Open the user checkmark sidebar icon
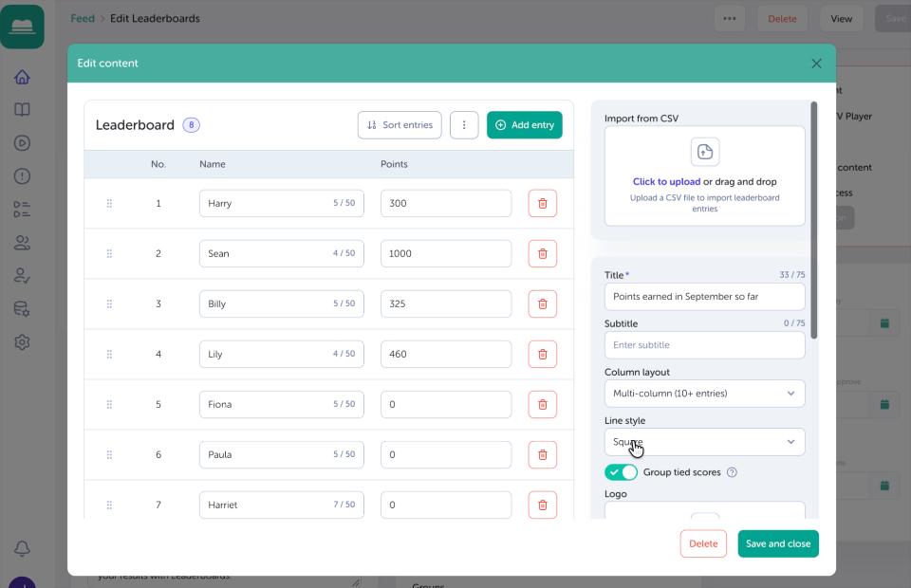Viewport: 911px width, 588px height. pyautogui.click(x=22, y=276)
